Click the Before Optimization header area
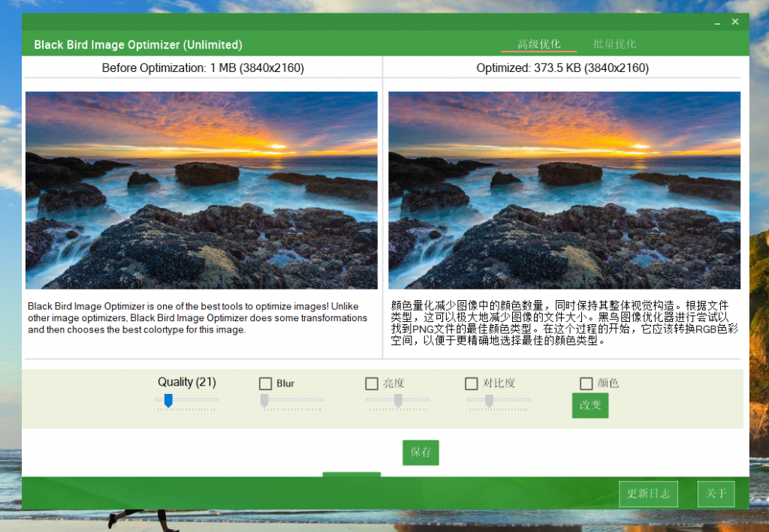The image size is (769, 532). point(201,68)
